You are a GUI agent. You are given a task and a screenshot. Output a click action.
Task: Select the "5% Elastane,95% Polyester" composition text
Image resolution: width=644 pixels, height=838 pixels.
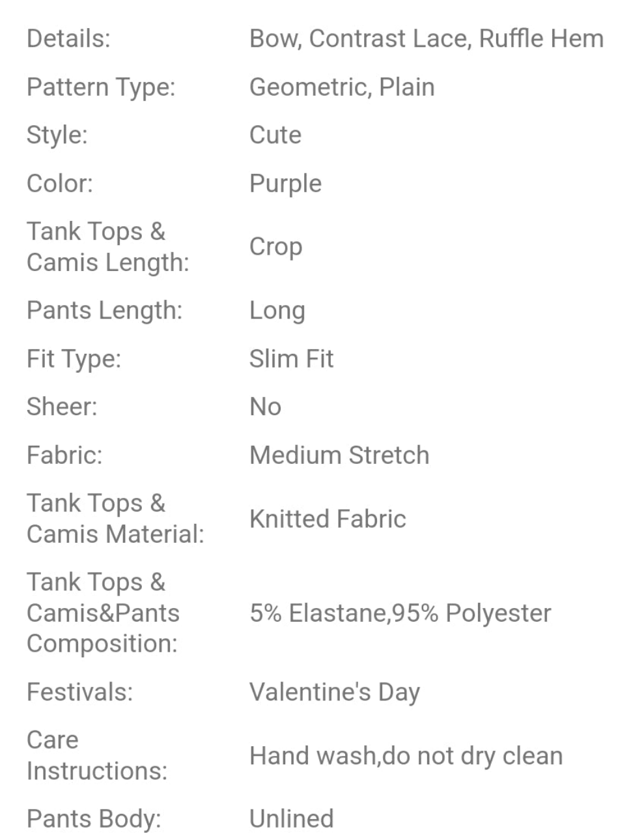pos(400,613)
